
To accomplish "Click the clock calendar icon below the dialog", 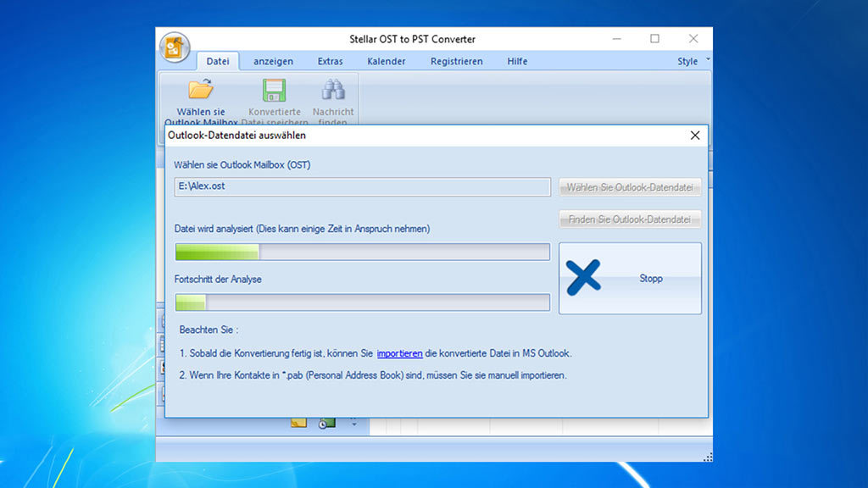I will [x=327, y=423].
